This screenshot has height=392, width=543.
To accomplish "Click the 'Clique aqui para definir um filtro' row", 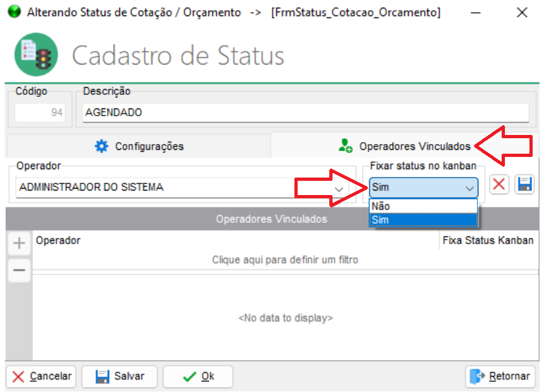I will tap(285, 260).
